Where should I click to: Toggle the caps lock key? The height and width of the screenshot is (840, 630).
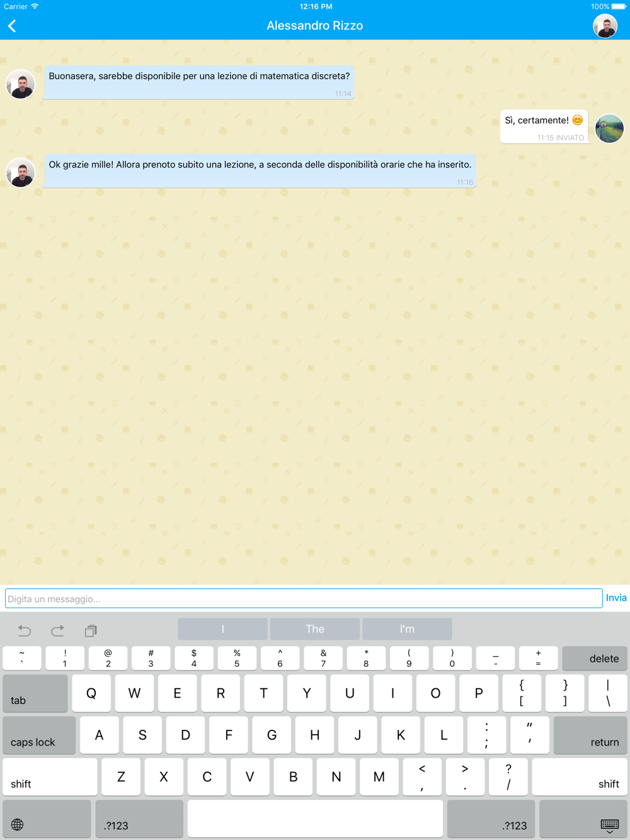(39, 735)
